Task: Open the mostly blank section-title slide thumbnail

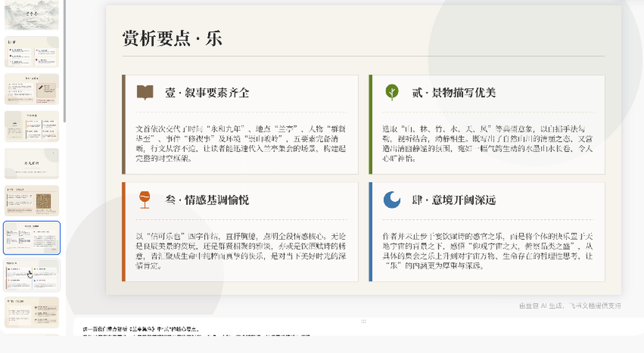Action: [32, 164]
